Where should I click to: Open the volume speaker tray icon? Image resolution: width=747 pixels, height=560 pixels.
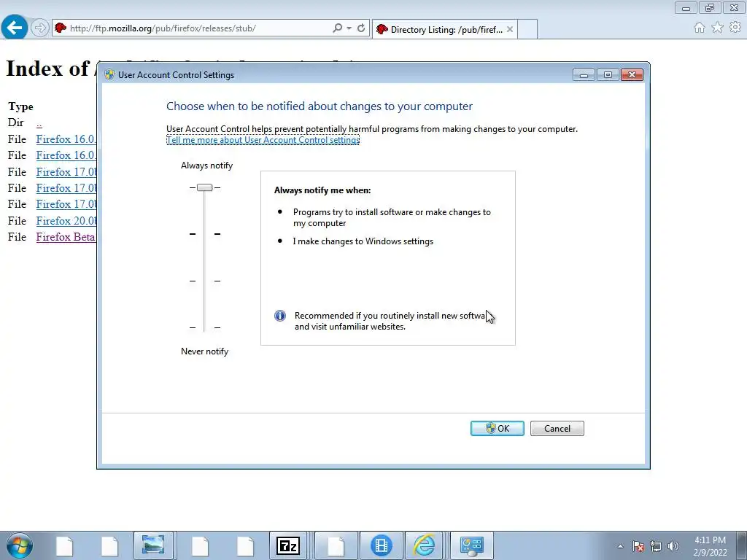[x=673, y=546]
